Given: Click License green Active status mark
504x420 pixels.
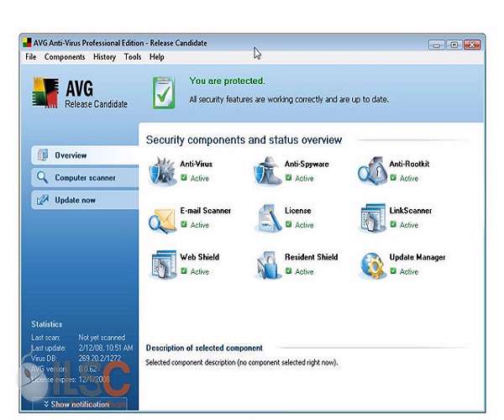Looking at the screenshot, I should pyautogui.click(x=289, y=224).
